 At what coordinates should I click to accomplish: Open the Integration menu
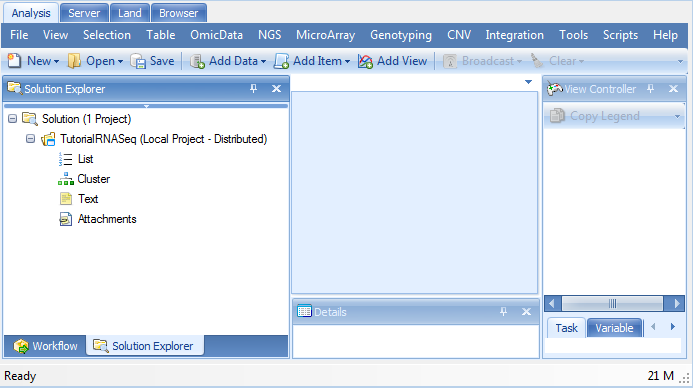[x=514, y=35]
